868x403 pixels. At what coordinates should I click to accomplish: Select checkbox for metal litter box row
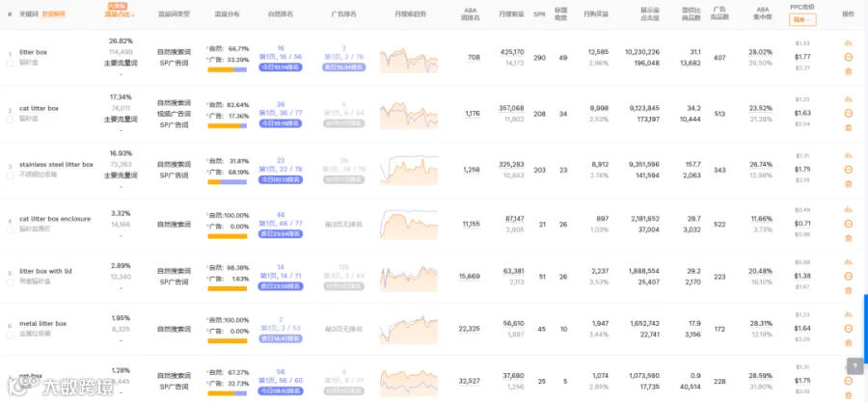coord(10,335)
